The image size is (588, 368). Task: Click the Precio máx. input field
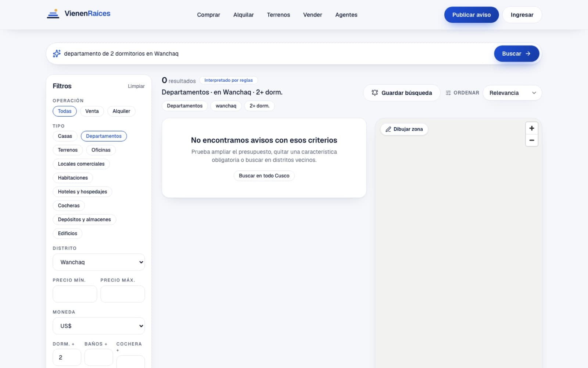click(122, 294)
